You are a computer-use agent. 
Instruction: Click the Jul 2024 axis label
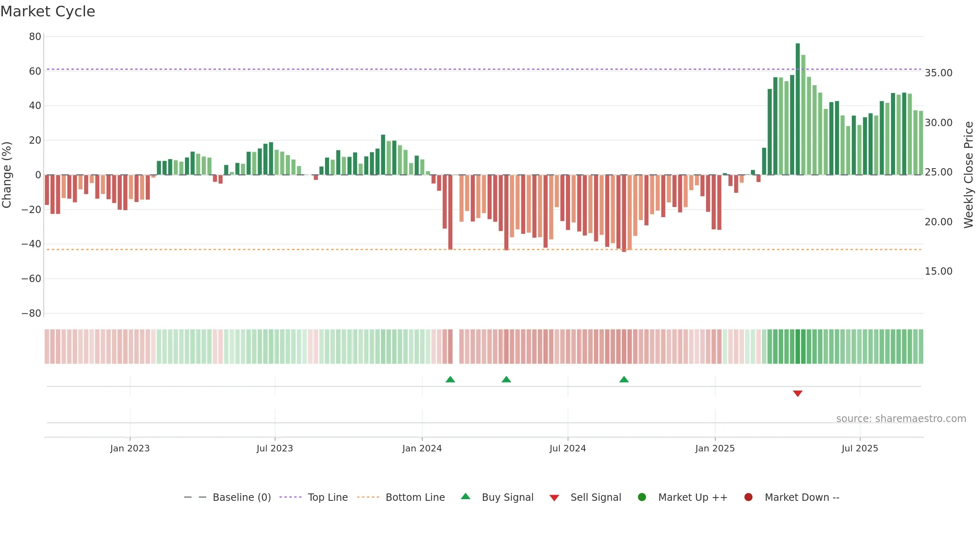point(568,448)
